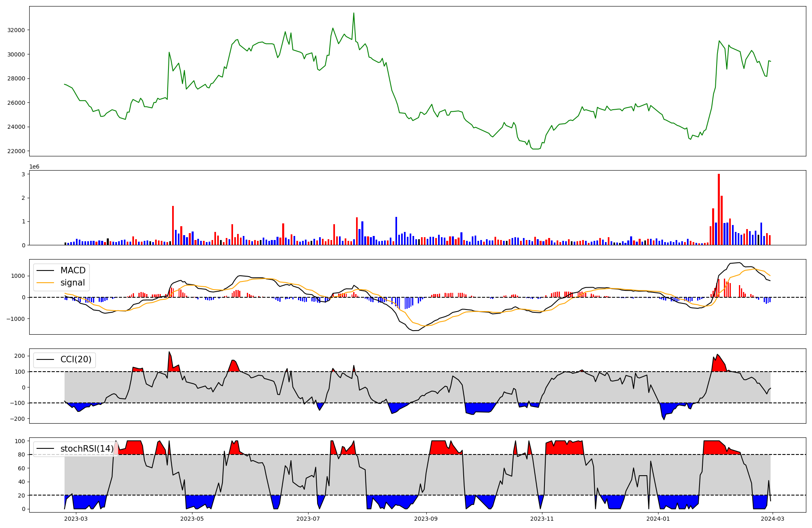This screenshot has height=528, width=812.
Task: Click the MACD legend label
Action: [x=73, y=270]
